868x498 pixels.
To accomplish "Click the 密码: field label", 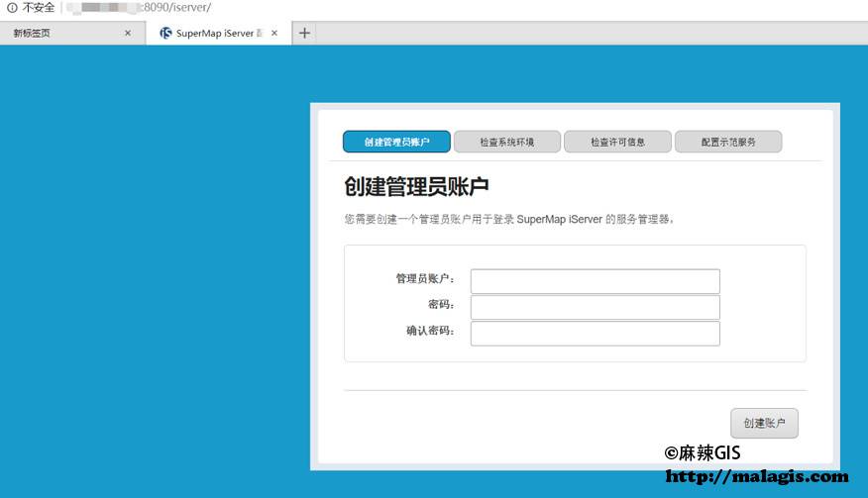I will coord(441,304).
